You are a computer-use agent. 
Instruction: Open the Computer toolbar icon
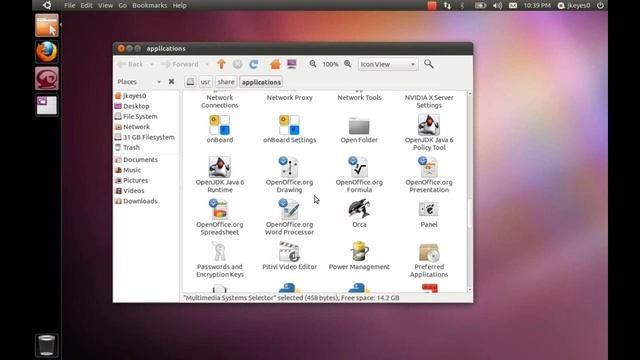[291, 64]
